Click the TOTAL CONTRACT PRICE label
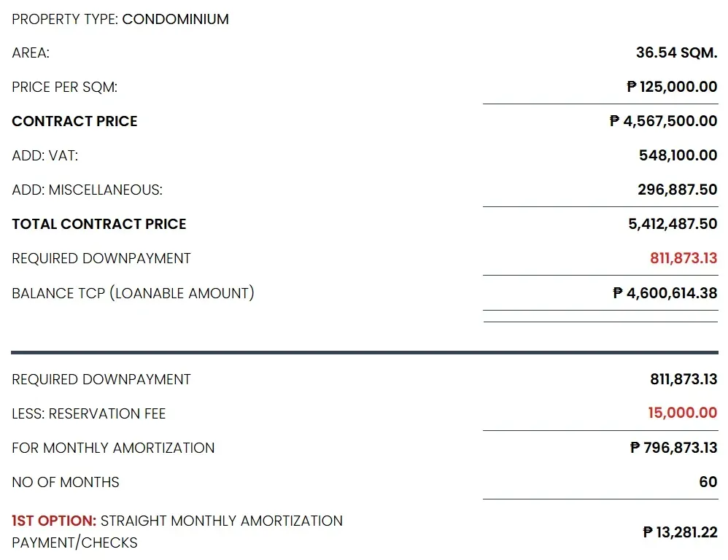 click(99, 224)
